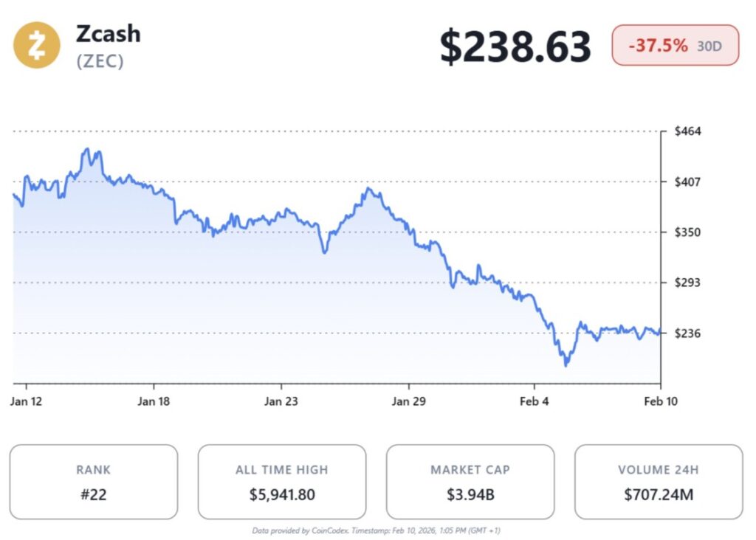Click the $407 price axis label
Screen dimensions: 756x540
click(688, 181)
